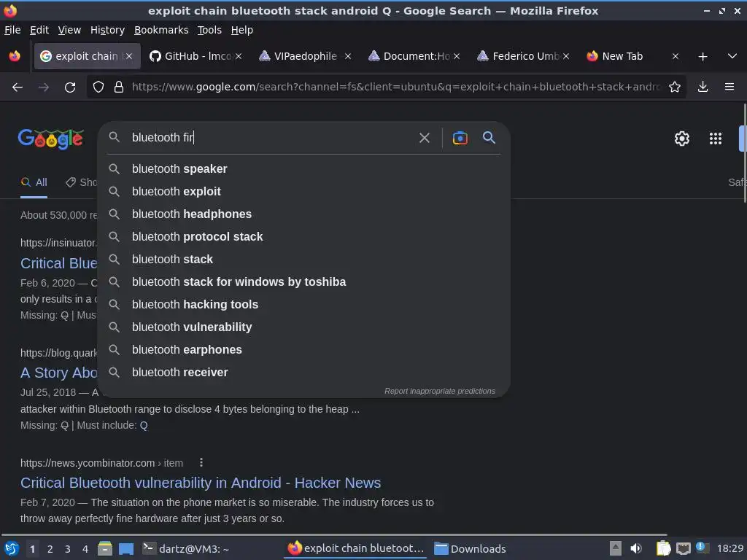Open Google quick settings gear
Screen dimensions: 747x560
pyautogui.click(x=682, y=139)
